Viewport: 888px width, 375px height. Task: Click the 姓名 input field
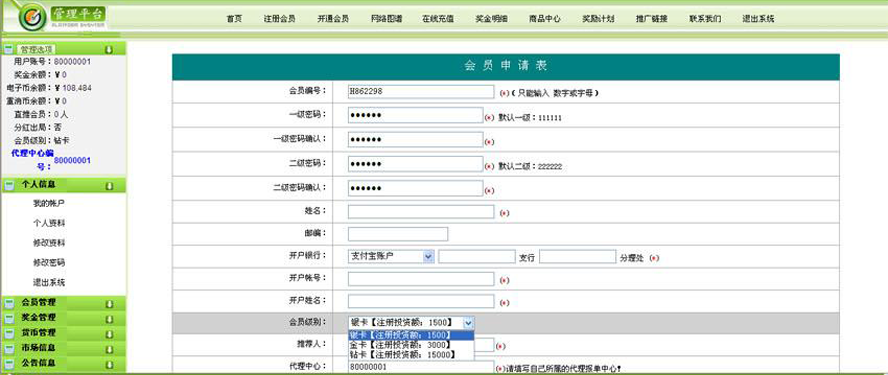click(421, 212)
